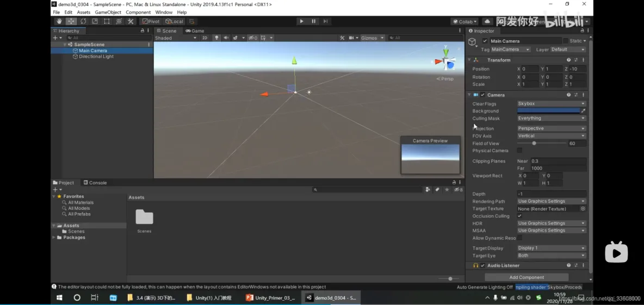This screenshot has height=305, width=644.
Task: Open the Window menu
Action: pyautogui.click(x=164, y=13)
